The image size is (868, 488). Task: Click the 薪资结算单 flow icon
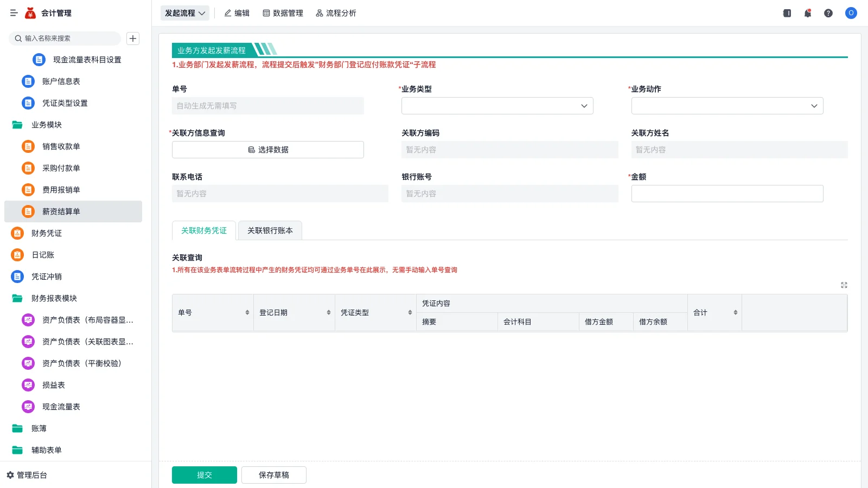pos(28,211)
